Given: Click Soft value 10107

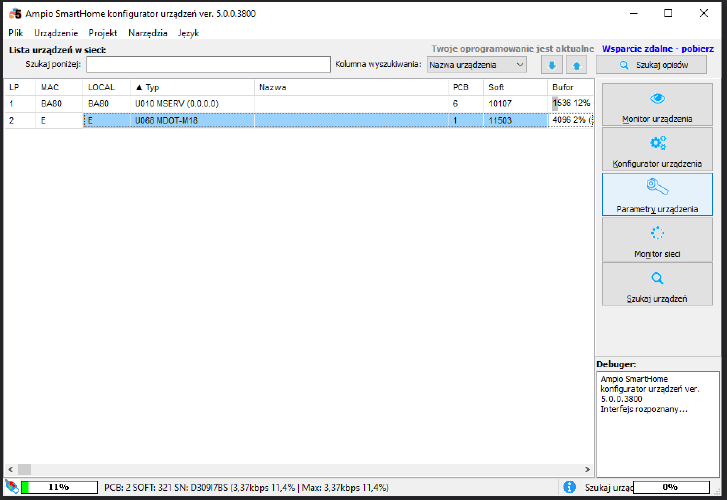Looking at the screenshot, I should pyautogui.click(x=500, y=103).
